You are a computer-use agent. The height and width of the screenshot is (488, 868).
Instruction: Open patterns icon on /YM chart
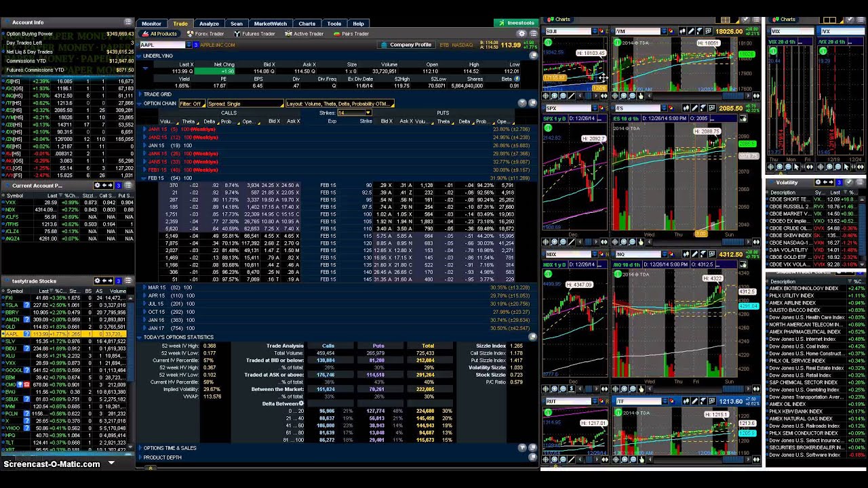pyautogui.click(x=710, y=31)
